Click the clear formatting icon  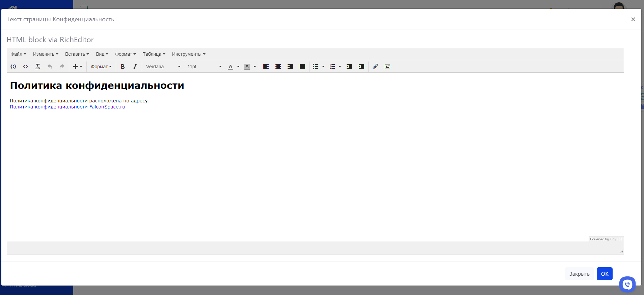coord(37,67)
